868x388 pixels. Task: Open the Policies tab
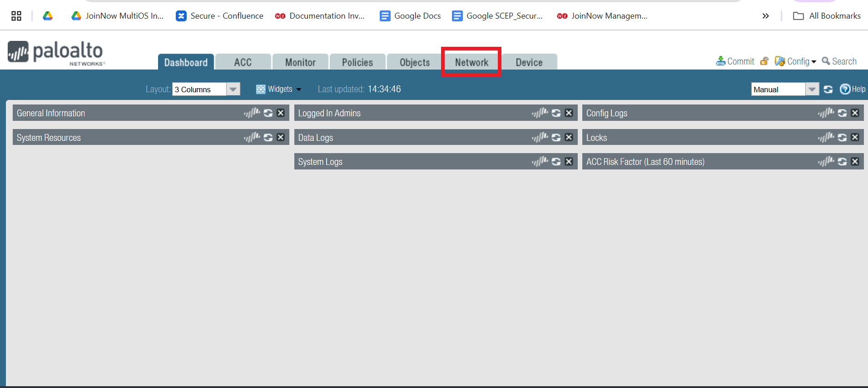pos(357,62)
